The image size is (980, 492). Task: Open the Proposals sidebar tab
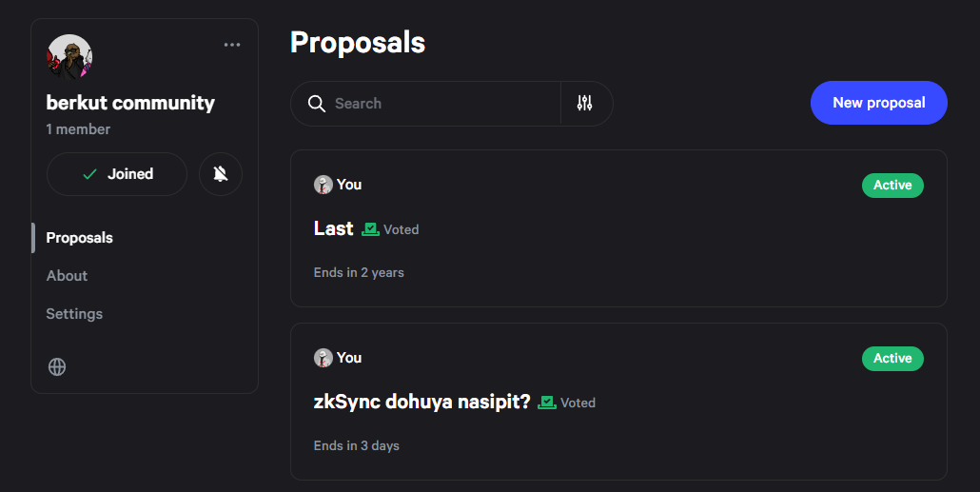click(80, 238)
